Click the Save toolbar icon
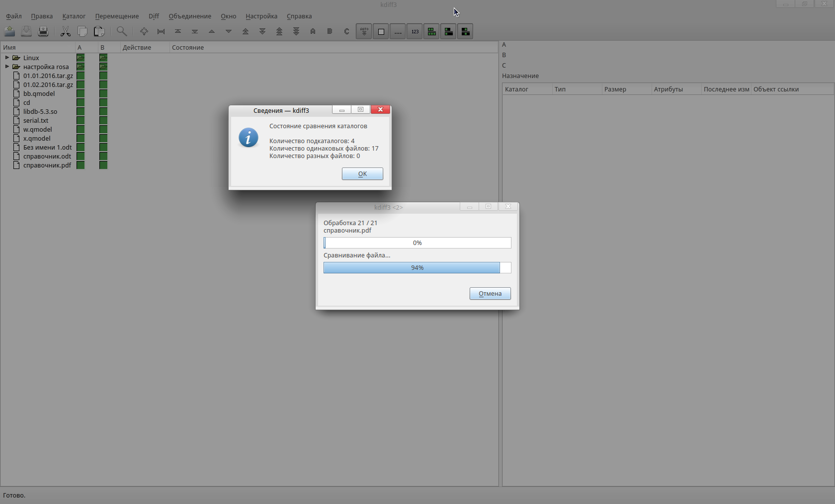Image resolution: width=835 pixels, height=504 pixels. tap(26, 31)
